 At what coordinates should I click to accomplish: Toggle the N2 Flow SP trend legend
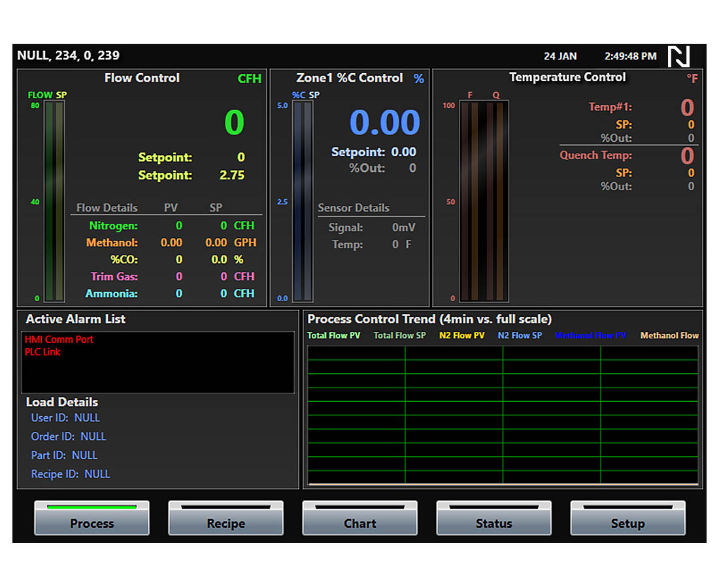pos(520,336)
